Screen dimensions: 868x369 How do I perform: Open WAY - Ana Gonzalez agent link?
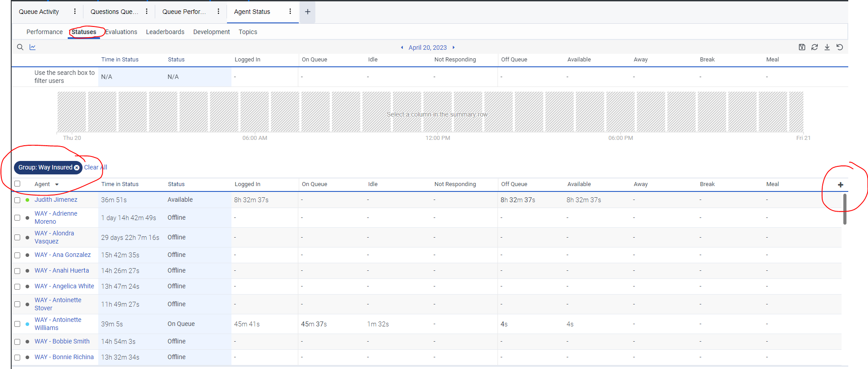click(x=62, y=255)
